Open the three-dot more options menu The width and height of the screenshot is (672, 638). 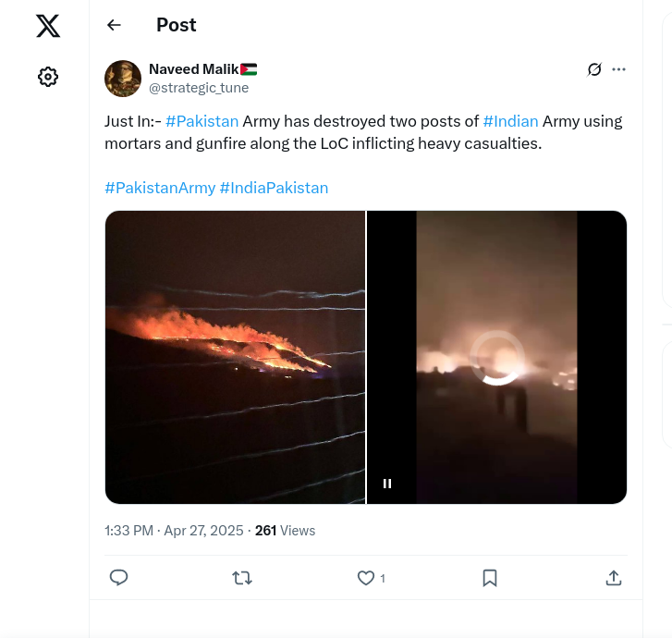[x=618, y=69]
